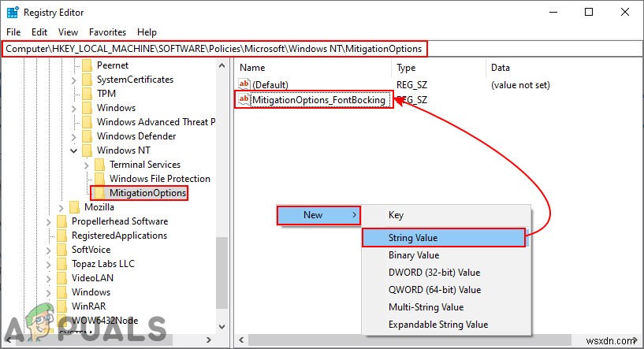Click the tree pane vertical scrollbar thumb
This screenshot has width=644, height=349.
(221, 273)
